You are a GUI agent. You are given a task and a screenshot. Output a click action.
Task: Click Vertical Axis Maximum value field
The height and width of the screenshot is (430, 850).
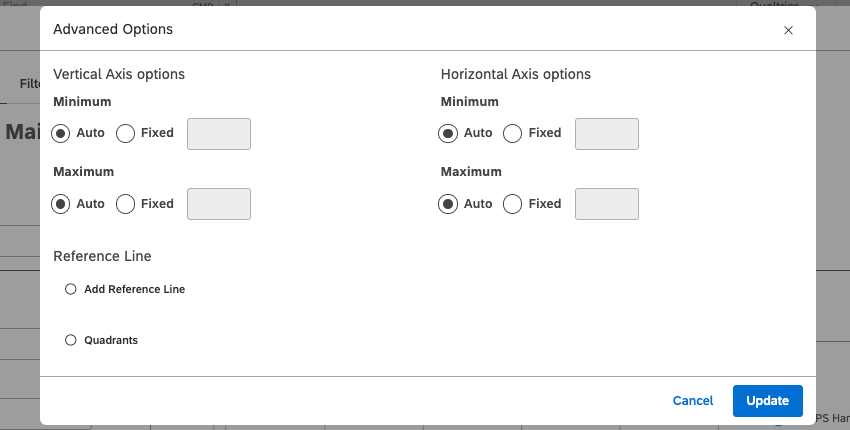tap(219, 204)
